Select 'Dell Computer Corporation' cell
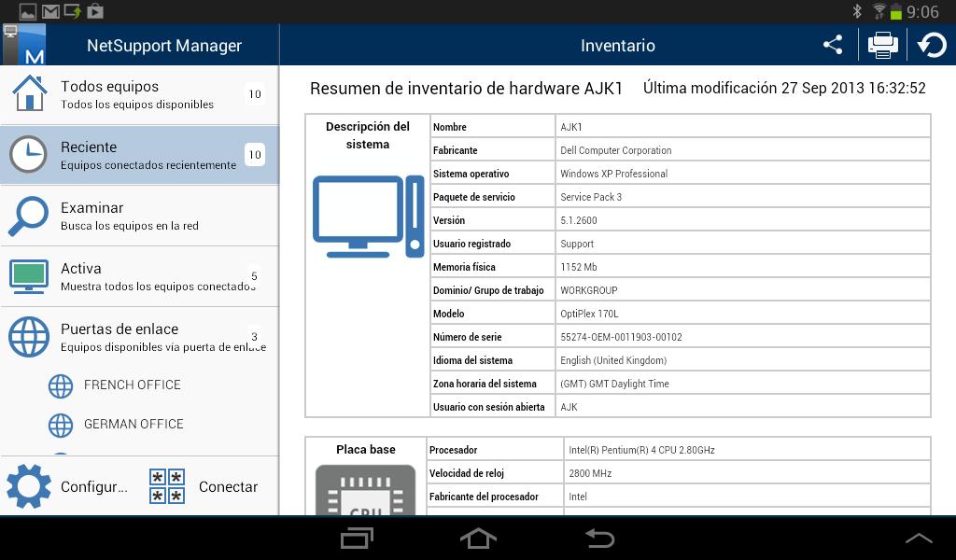 (616, 150)
